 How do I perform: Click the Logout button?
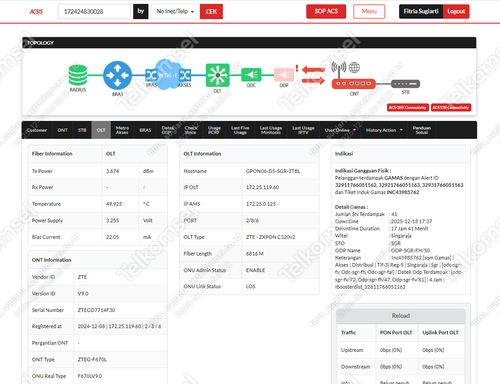click(x=456, y=11)
